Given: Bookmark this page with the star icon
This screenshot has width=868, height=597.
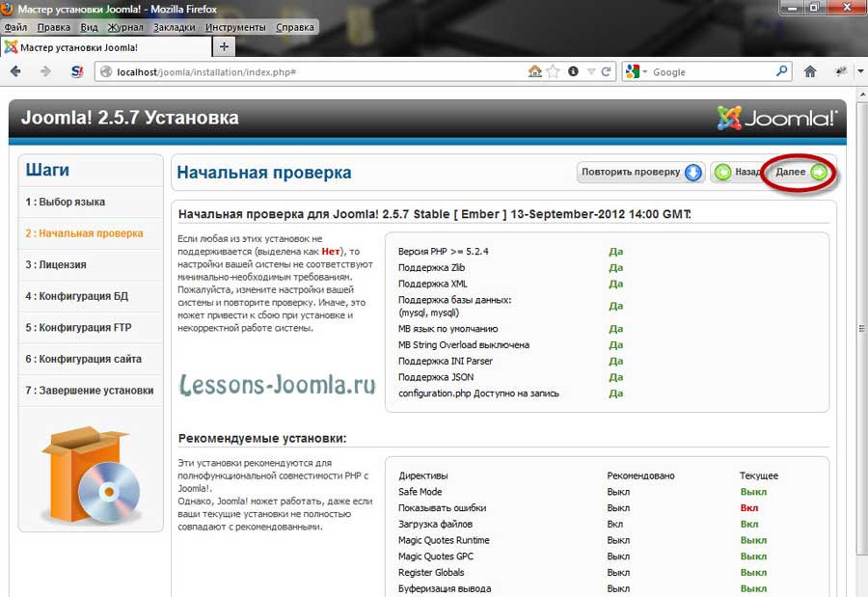Looking at the screenshot, I should (x=553, y=71).
